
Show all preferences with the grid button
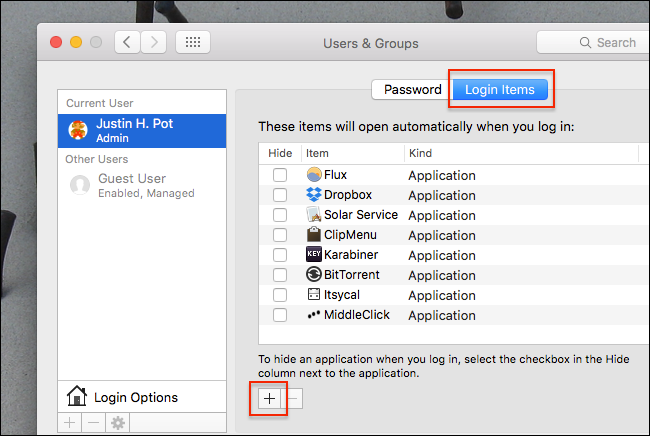coord(193,42)
